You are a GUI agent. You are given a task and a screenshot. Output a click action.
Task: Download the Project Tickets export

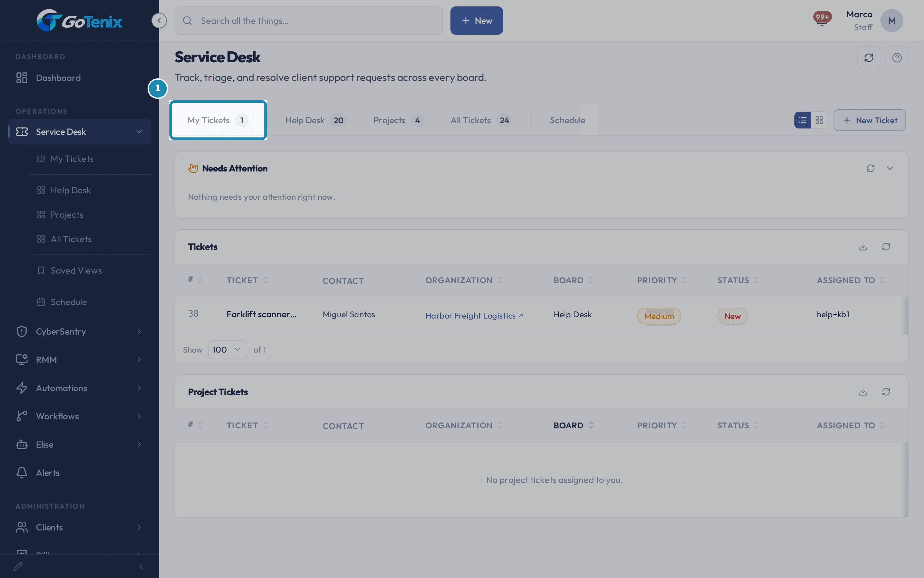point(863,392)
